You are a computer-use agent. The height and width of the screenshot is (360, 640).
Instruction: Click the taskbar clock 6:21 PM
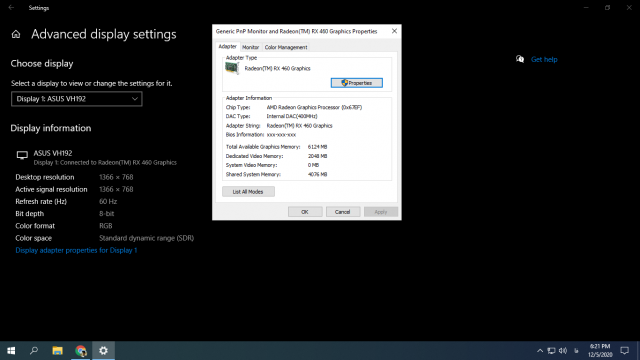coord(600,351)
